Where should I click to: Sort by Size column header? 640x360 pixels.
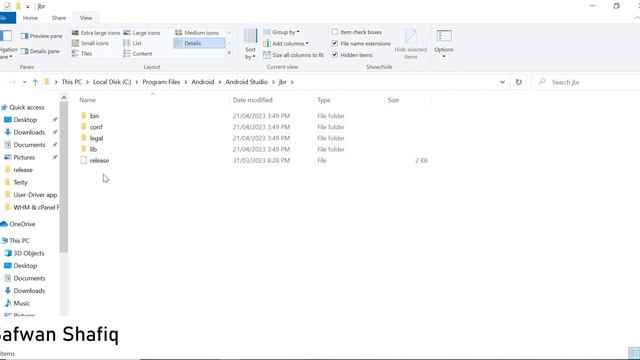click(x=393, y=100)
